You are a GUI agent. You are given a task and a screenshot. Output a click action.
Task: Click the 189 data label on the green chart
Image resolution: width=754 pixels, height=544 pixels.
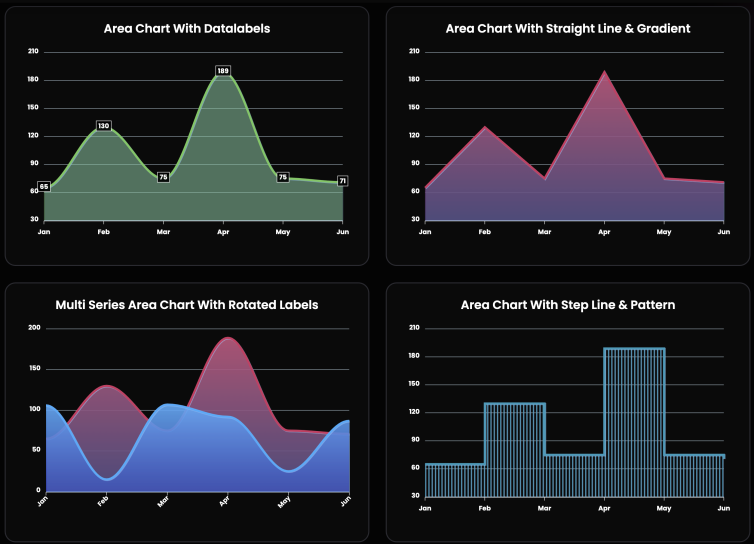[223, 71]
